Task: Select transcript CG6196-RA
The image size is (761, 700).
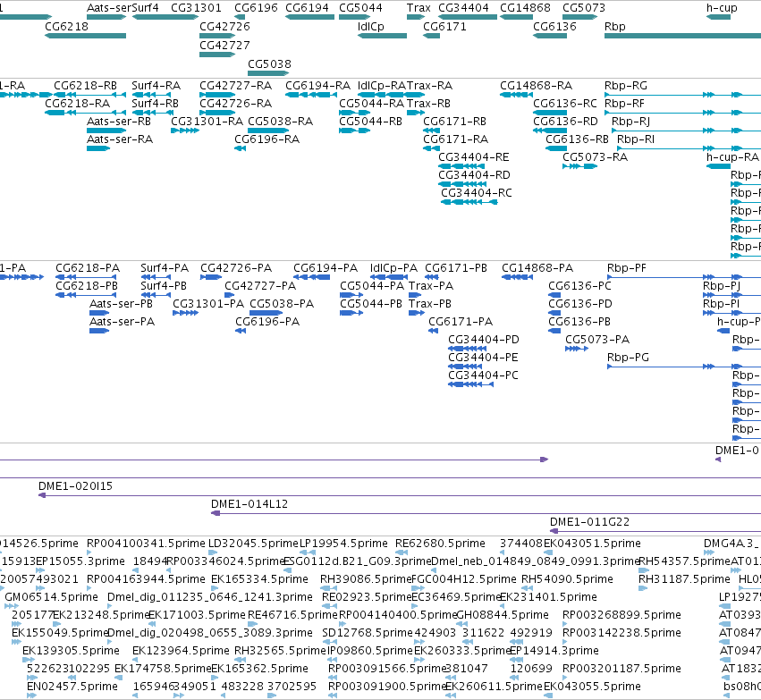Action: [241, 148]
